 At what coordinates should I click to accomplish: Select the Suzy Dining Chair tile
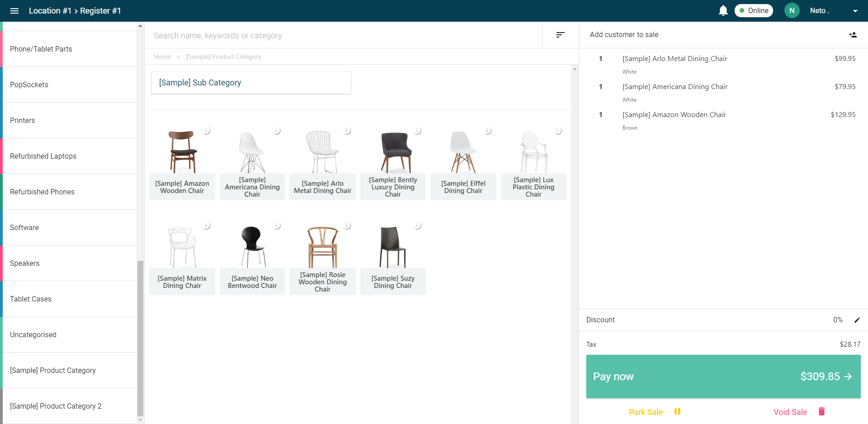(393, 258)
